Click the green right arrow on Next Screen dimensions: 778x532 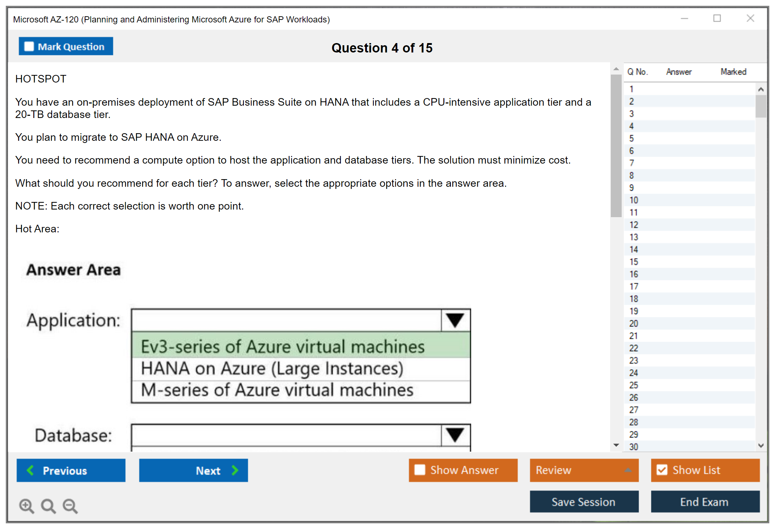coord(235,470)
